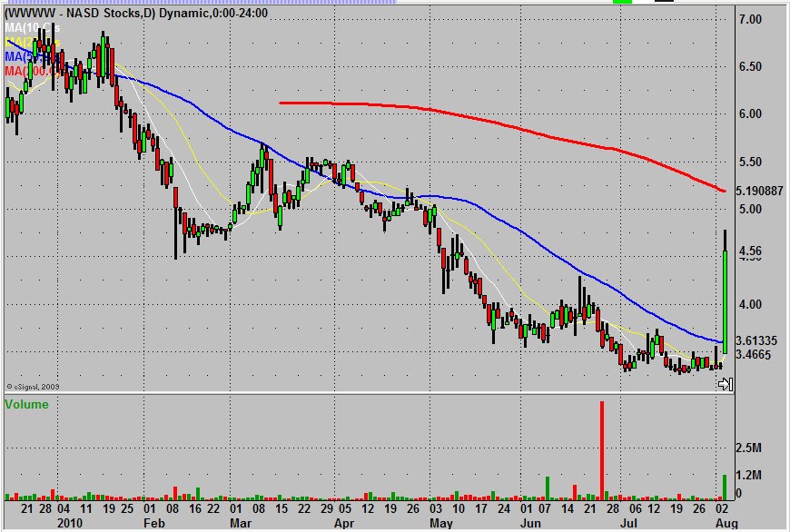This screenshot has width=790, height=532.
Task: Select the tall red volume spike bar
Action: 601,450
